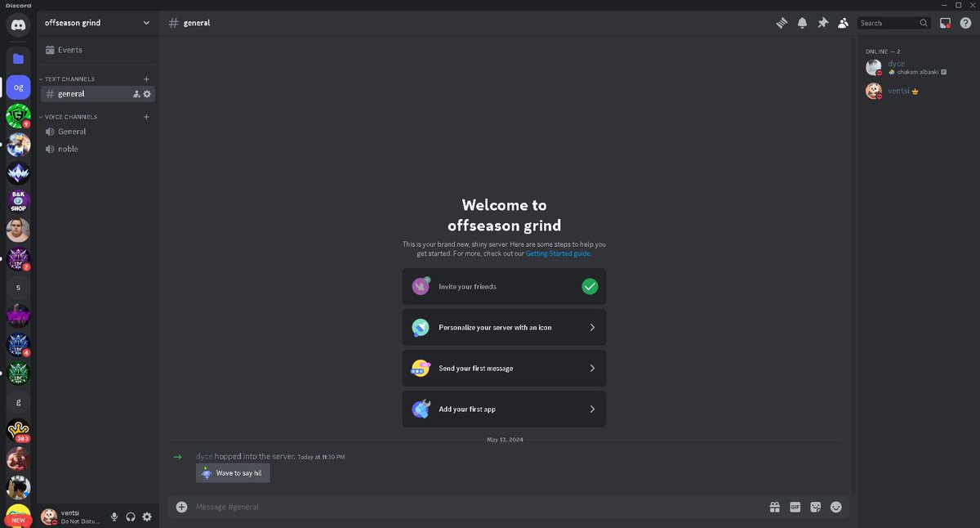Toggle the member list
The width and height of the screenshot is (980, 528).
pyautogui.click(x=843, y=23)
